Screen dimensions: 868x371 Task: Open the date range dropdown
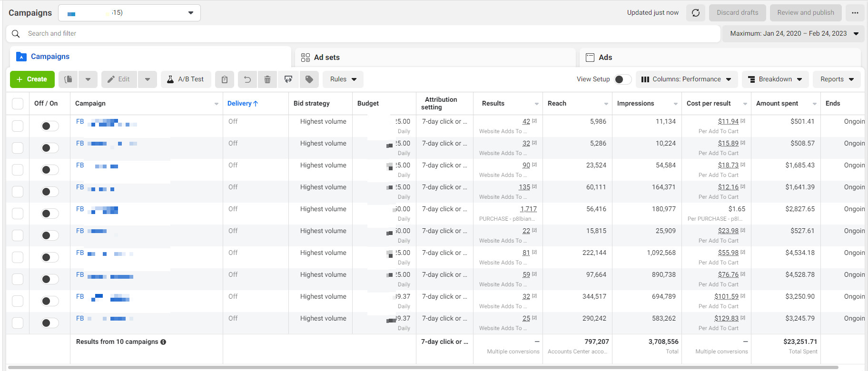pyautogui.click(x=794, y=34)
